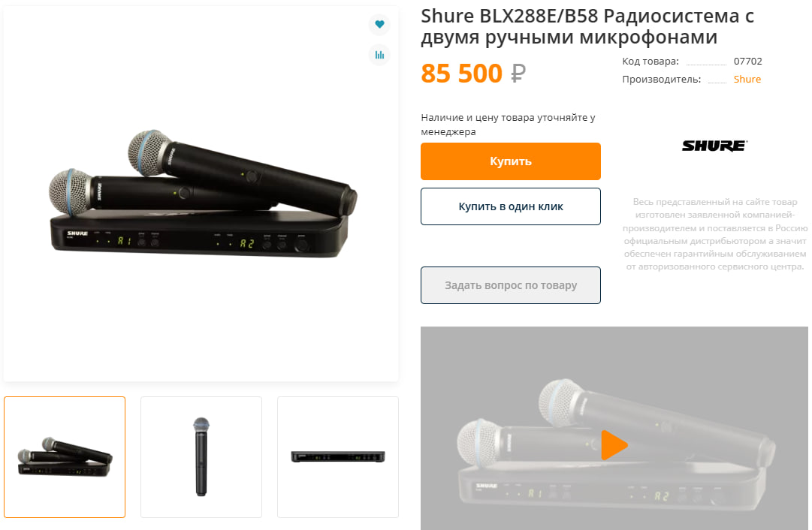Open the orange Shure manufacturer link
This screenshot has height=530, width=812.
[x=747, y=79]
